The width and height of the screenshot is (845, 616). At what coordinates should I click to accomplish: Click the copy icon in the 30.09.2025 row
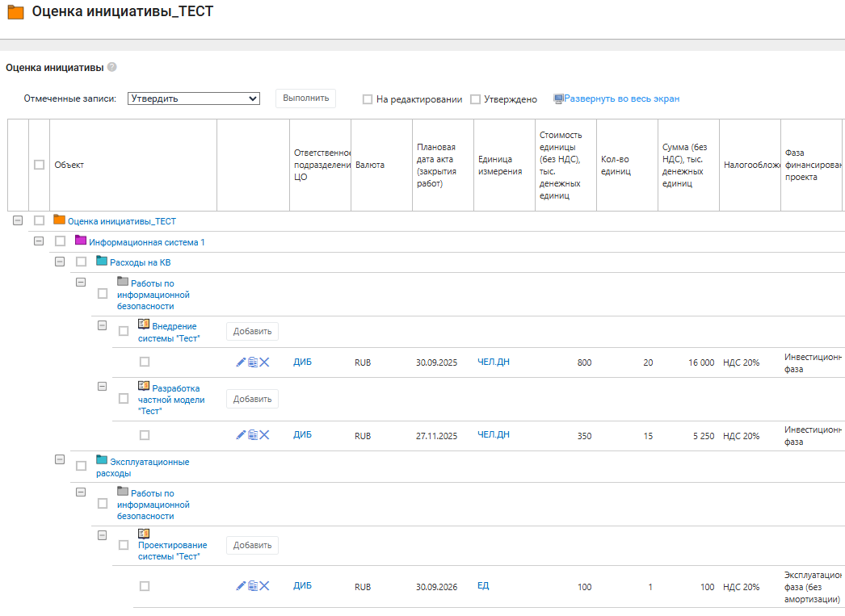pyautogui.click(x=252, y=362)
